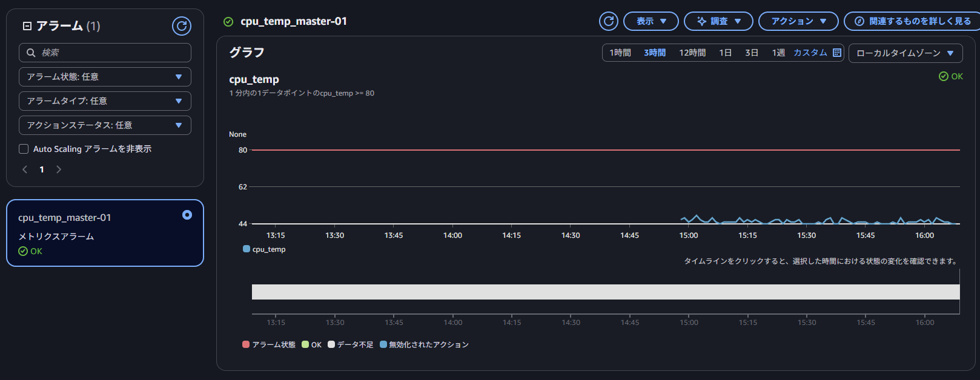The height and width of the screenshot is (380, 980).
Task: Click the メトリクスアラーム label in card
Action: (56, 237)
